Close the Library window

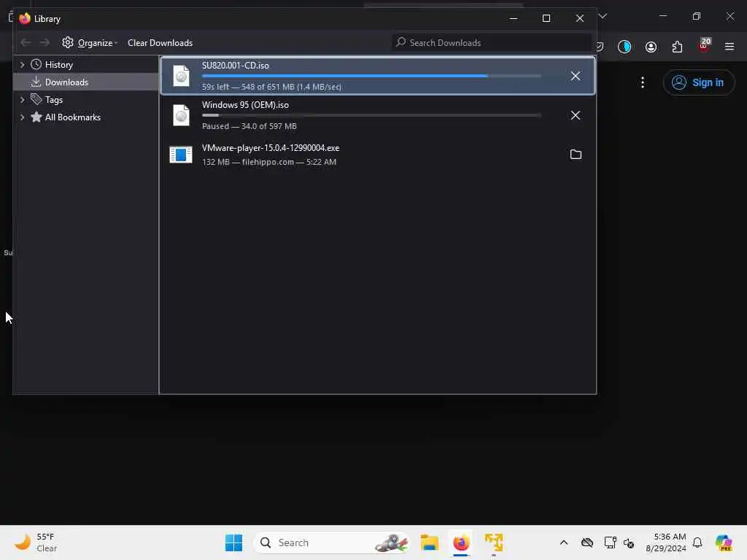(x=579, y=18)
